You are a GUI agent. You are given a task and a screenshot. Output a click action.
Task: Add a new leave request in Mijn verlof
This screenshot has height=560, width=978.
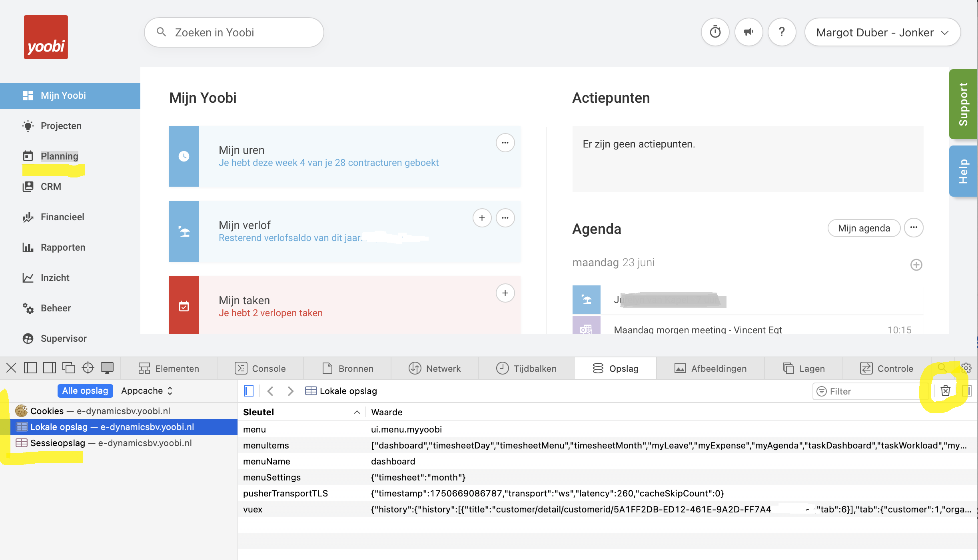click(x=482, y=218)
